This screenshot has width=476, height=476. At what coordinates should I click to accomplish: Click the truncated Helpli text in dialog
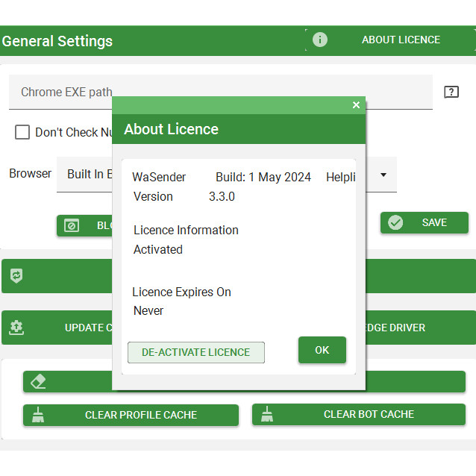[340, 177]
